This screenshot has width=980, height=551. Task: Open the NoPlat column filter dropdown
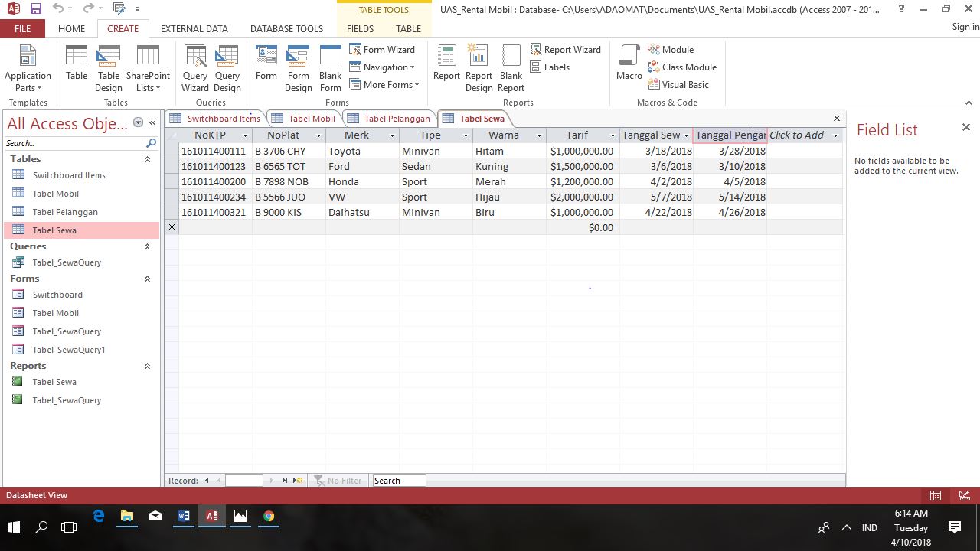[318, 135]
